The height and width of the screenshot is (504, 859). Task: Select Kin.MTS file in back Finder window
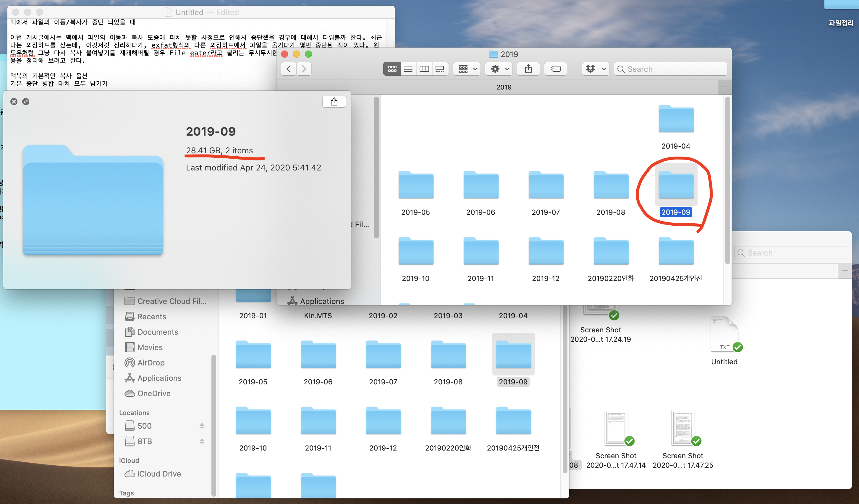(x=318, y=315)
